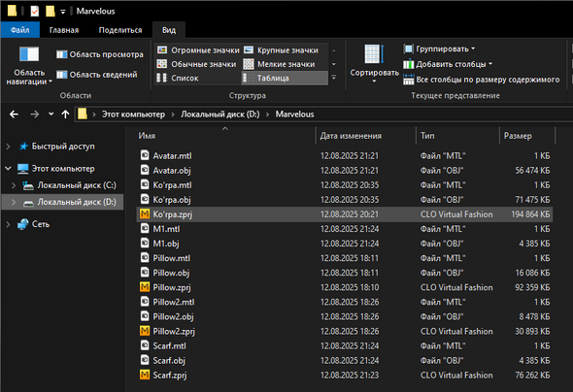Image resolution: width=573 pixels, height=392 pixels.
Task: Open the Группировать dropdown
Action: [439, 49]
